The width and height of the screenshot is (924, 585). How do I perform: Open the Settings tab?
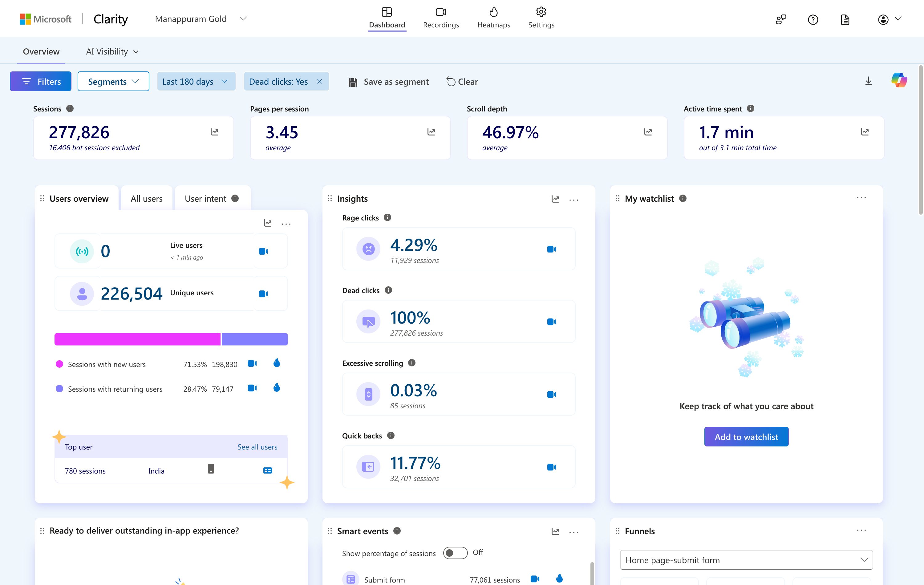point(541,18)
